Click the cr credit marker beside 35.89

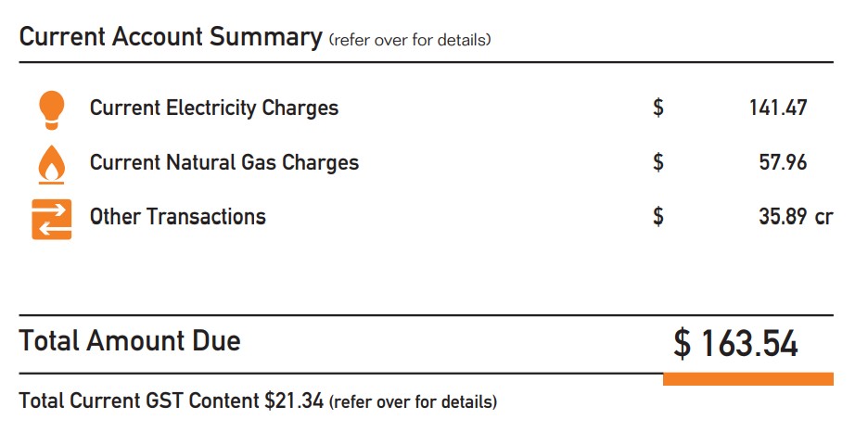click(823, 218)
